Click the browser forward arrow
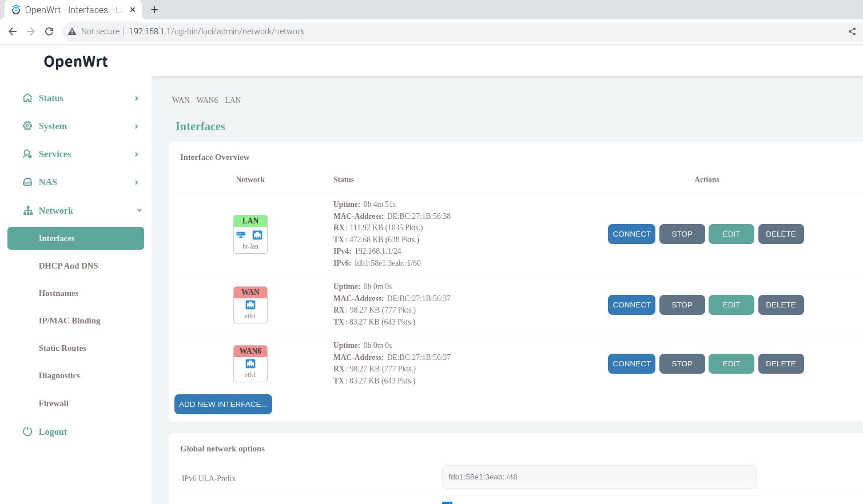 (31, 31)
